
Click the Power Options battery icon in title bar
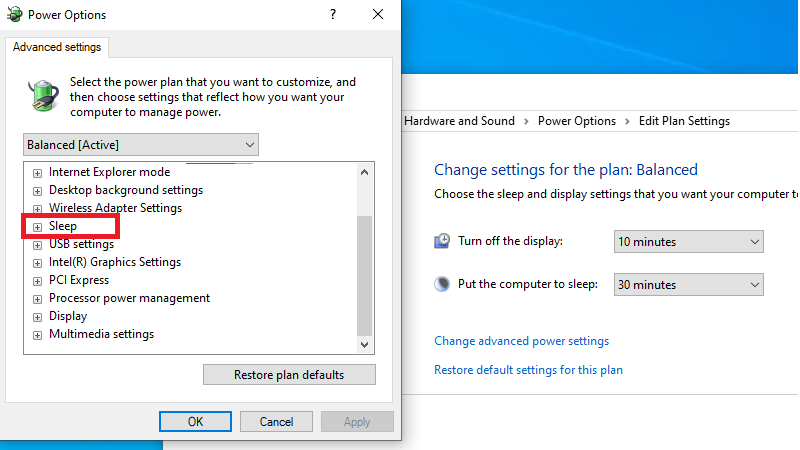(x=14, y=15)
